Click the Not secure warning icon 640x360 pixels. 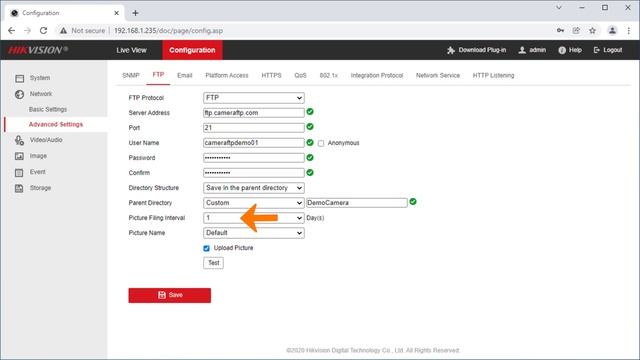(x=63, y=31)
